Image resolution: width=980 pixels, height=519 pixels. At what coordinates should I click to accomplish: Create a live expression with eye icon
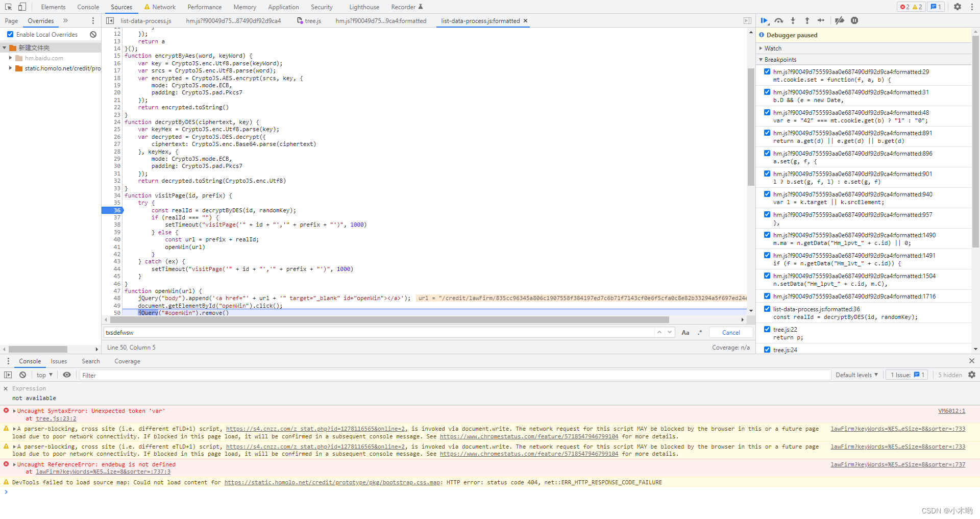click(x=67, y=375)
